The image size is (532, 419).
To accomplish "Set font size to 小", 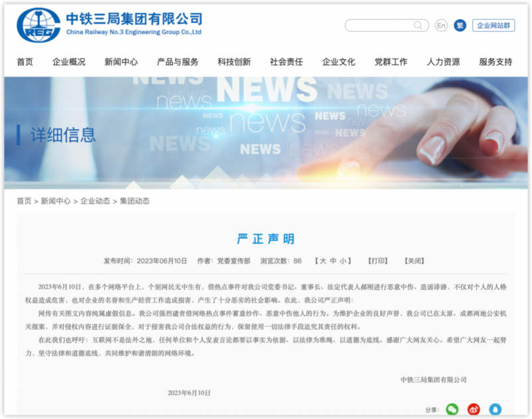I will (344, 261).
